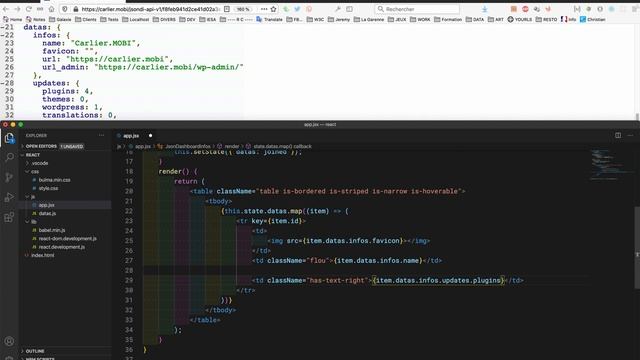The width and height of the screenshot is (640, 360).
Task: Open the reader view icon in address bar
Action: [x=227, y=9]
